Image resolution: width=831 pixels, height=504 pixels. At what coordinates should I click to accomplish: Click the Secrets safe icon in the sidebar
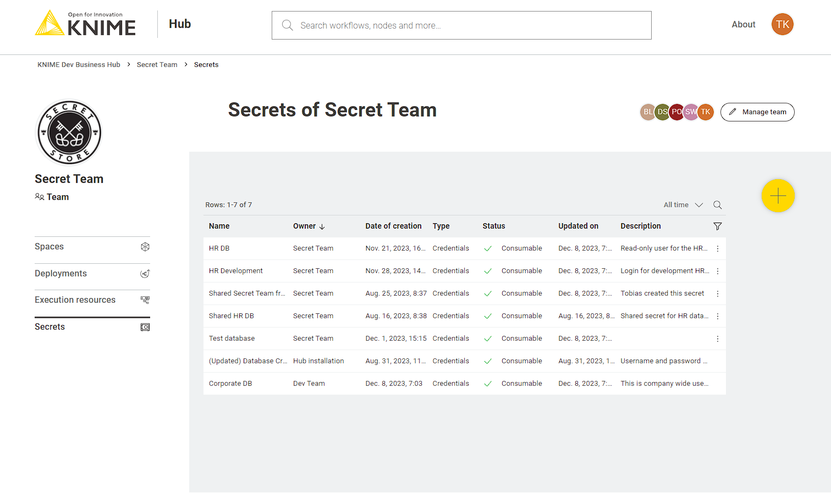145,327
